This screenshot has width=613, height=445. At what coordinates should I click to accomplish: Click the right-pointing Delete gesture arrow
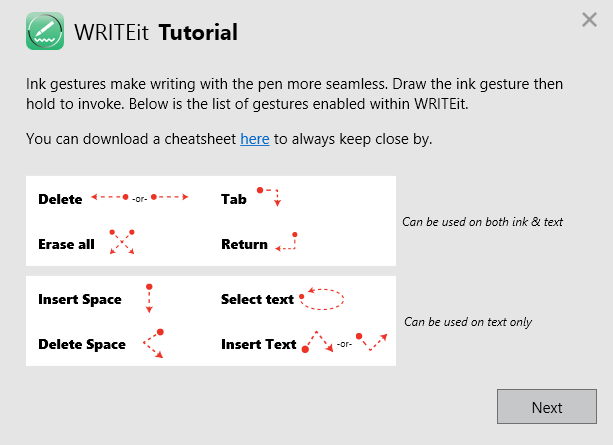tap(170, 198)
